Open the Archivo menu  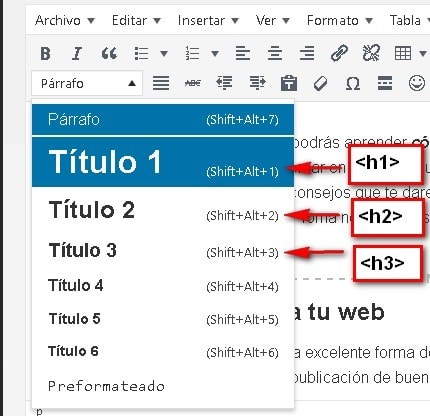[65, 21]
